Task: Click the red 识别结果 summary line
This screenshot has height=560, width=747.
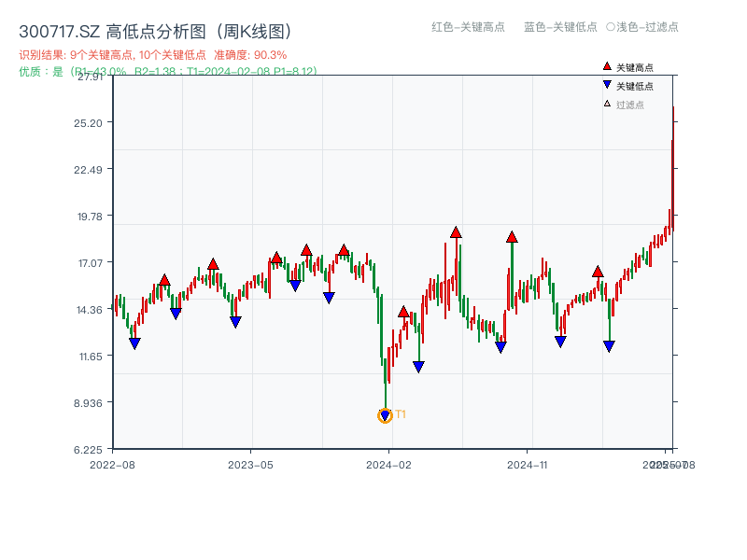Action: pyautogui.click(x=153, y=55)
